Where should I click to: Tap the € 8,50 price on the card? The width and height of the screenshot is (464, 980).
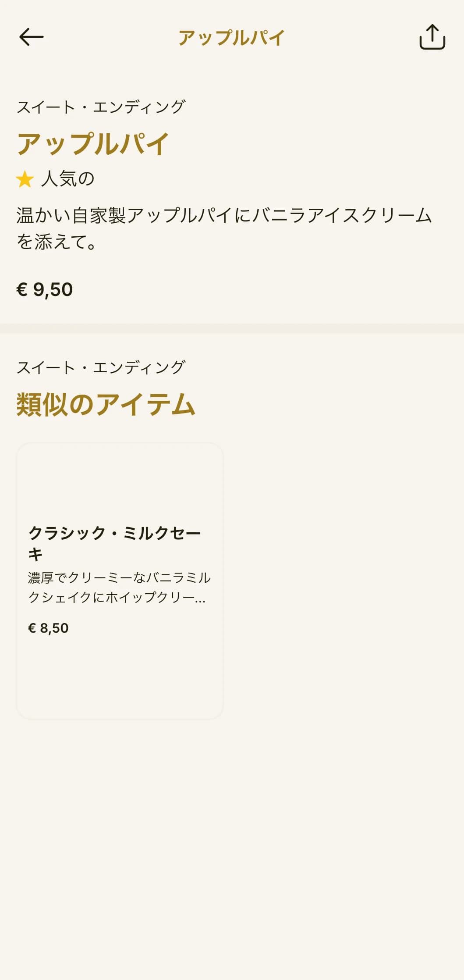[x=48, y=628]
